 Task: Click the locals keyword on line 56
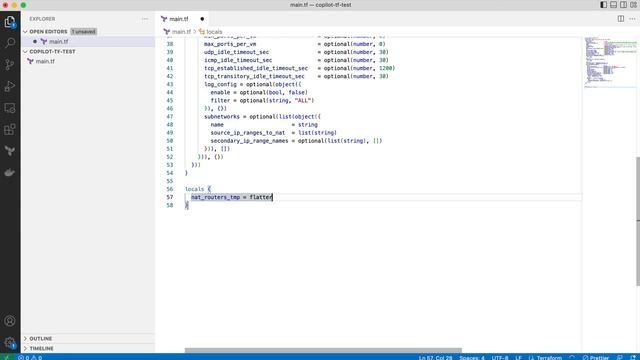194,189
